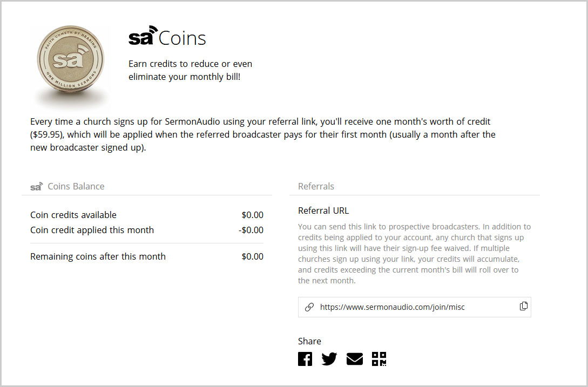
Task: Click Coin credit applied this month label
Action: [x=92, y=230]
